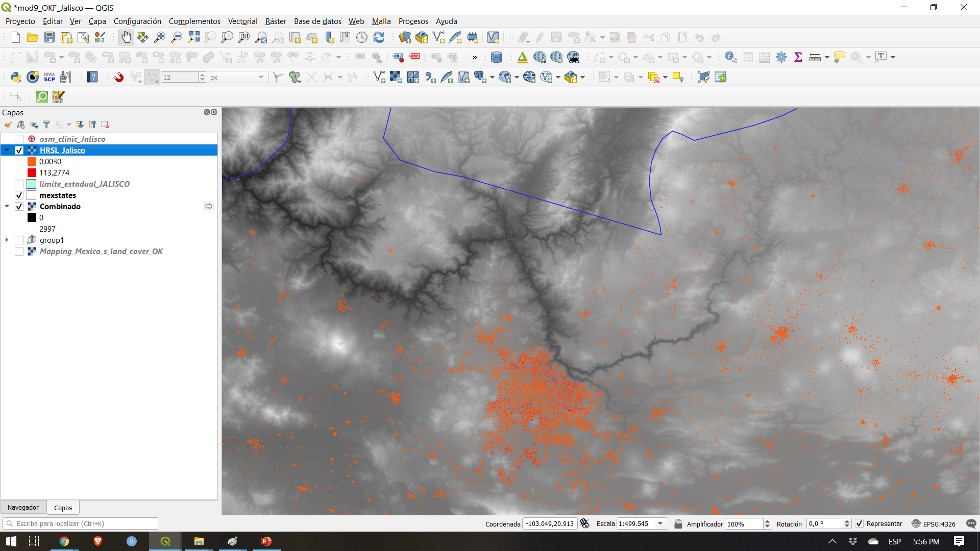Screen dimensions: 980x551
Task: Click the green magnifier plugin icon
Action: click(x=42, y=97)
